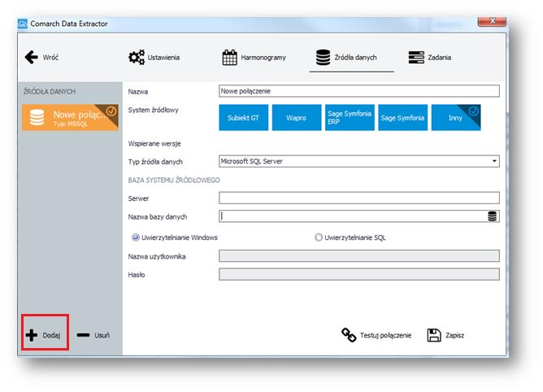Switch to the Harmonogramy tab

point(254,57)
